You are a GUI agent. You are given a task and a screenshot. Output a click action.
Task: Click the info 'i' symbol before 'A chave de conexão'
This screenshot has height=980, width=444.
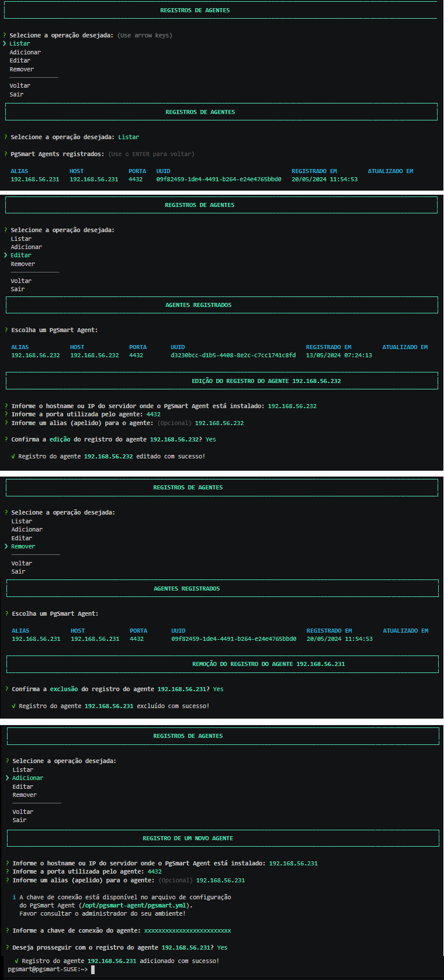click(14, 898)
